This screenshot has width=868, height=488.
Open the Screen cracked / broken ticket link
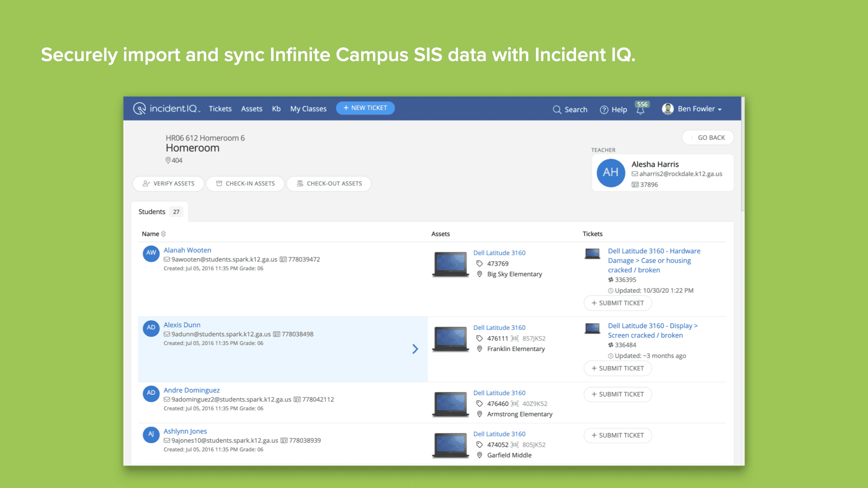pos(645,335)
